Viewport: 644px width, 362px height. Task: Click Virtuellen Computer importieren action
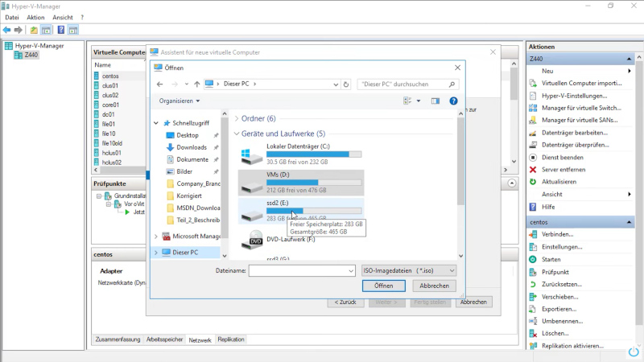[x=581, y=83]
